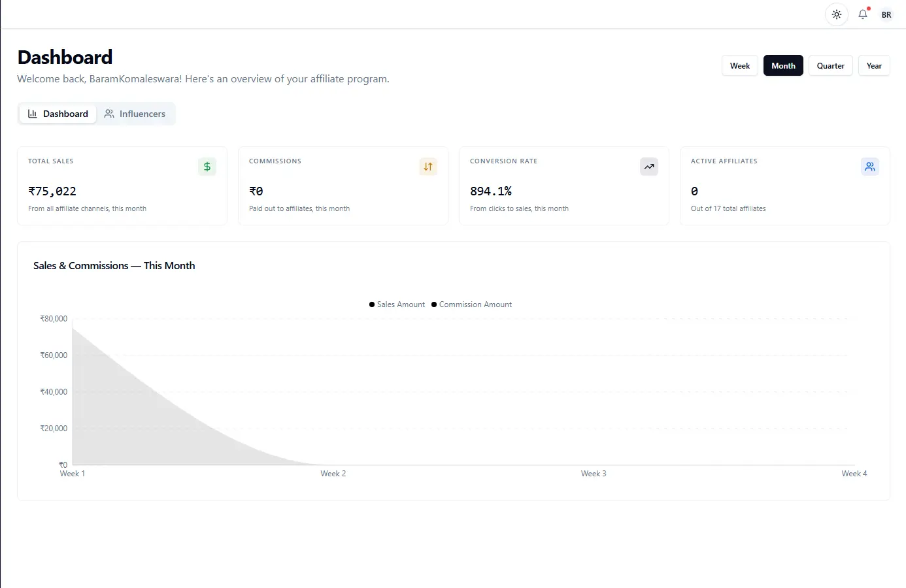Switch to the Dashboard tab
Screen dimensions: 906x588
click(x=58, y=114)
